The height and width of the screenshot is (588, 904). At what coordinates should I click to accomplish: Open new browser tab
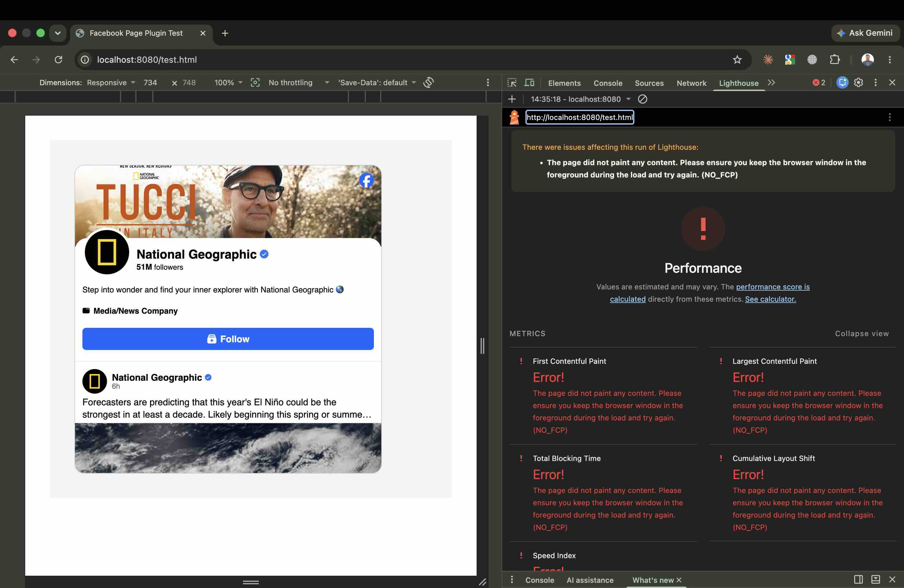pyautogui.click(x=225, y=33)
